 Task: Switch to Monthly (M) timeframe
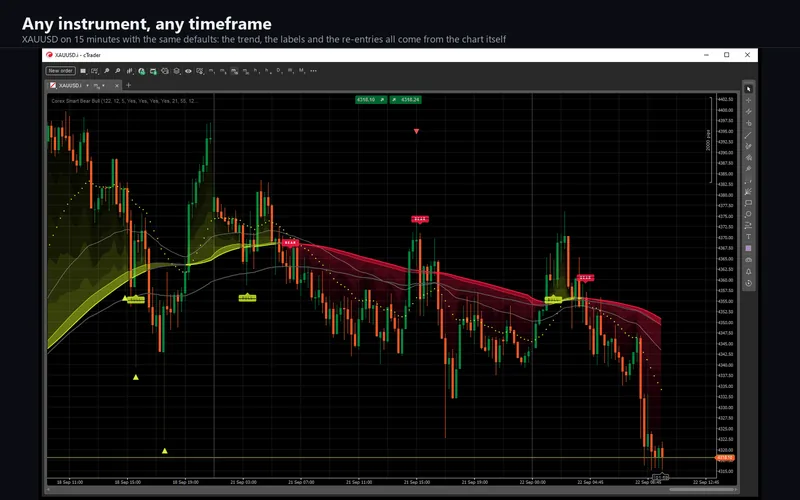pos(302,71)
